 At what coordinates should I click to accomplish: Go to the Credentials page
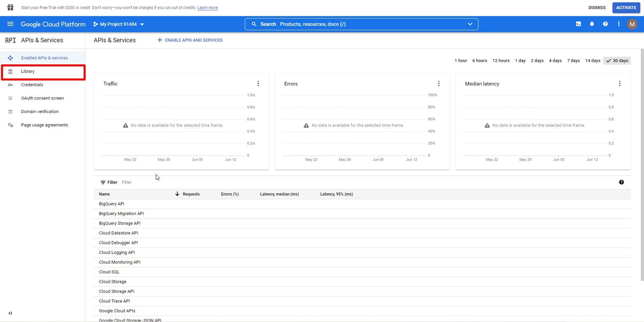point(43,85)
